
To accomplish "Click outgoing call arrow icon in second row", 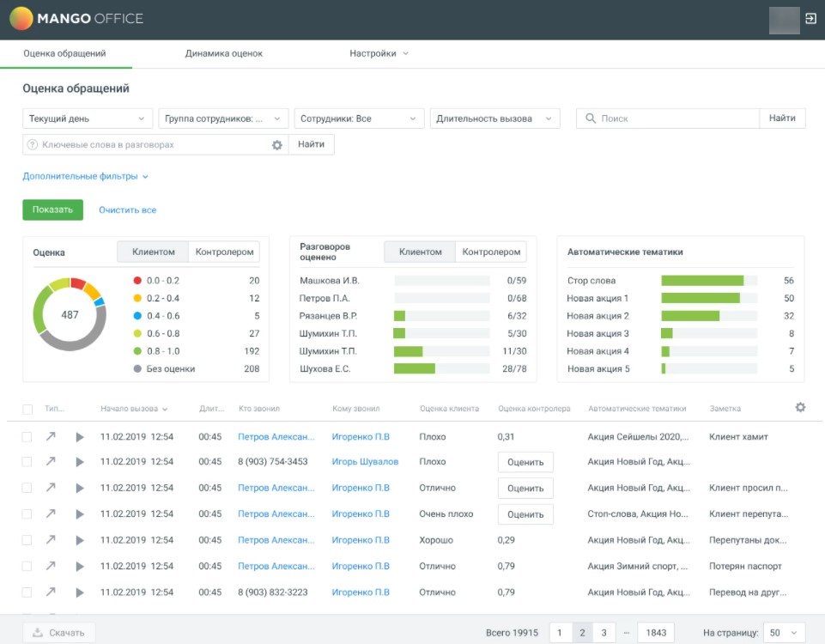I will 51,462.
